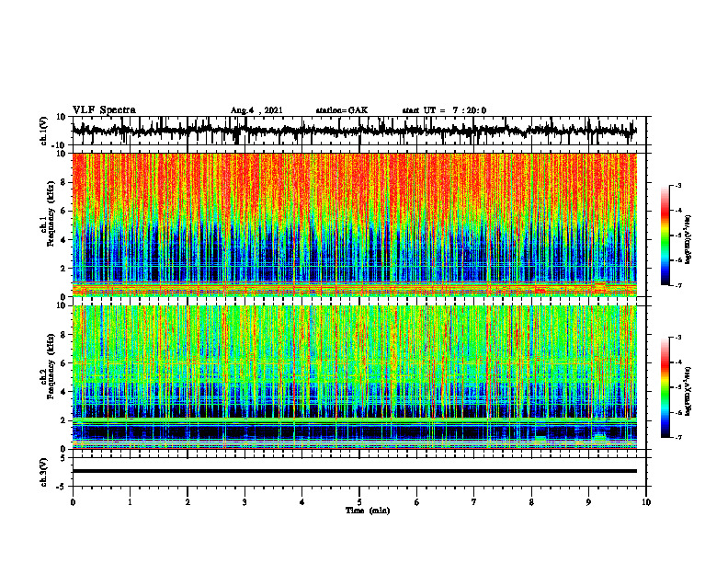
Task: Click the ch.2 spectrogram panel
Action: coord(354,377)
